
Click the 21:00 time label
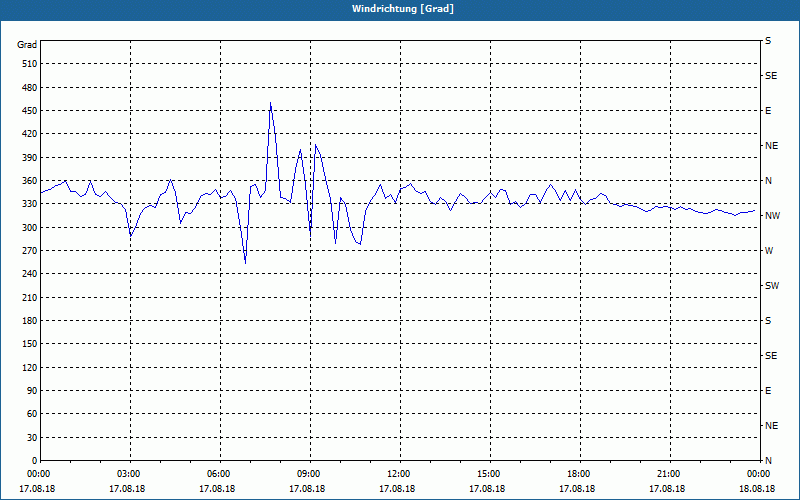click(667, 474)
